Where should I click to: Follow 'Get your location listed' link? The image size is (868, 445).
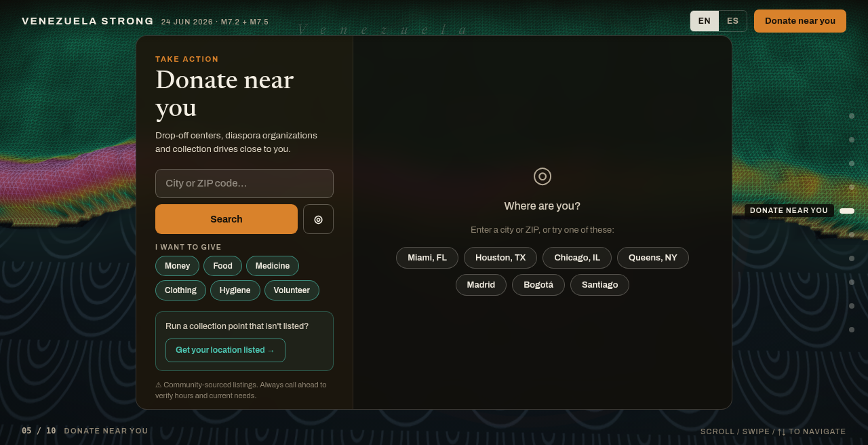click(225, 350)
